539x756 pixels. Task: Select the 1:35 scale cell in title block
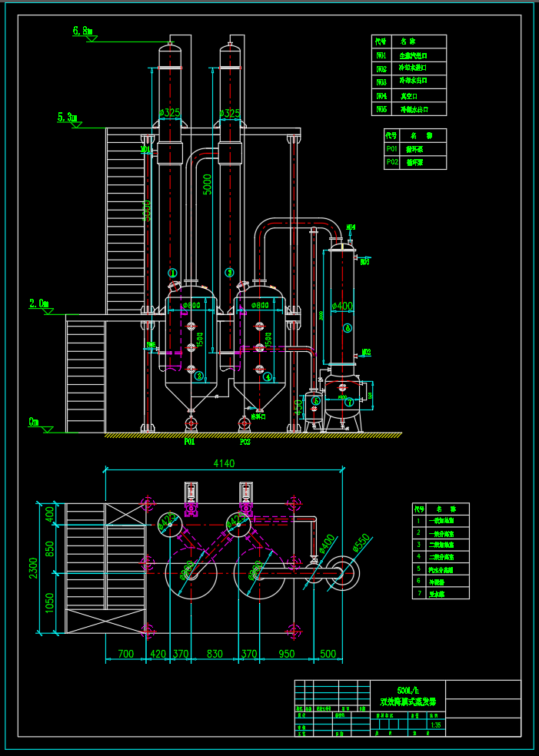click(435, 724)
